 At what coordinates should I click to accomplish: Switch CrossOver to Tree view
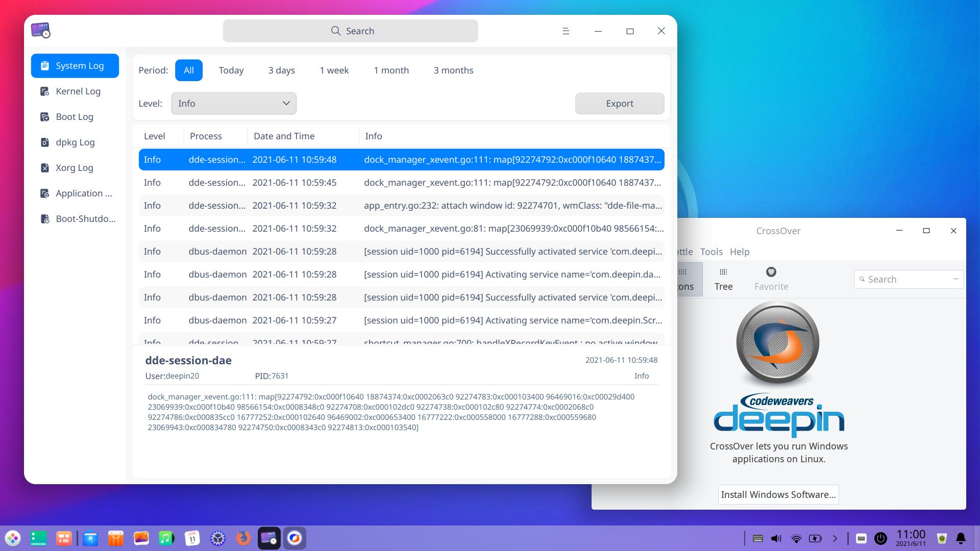click(723, 279)
